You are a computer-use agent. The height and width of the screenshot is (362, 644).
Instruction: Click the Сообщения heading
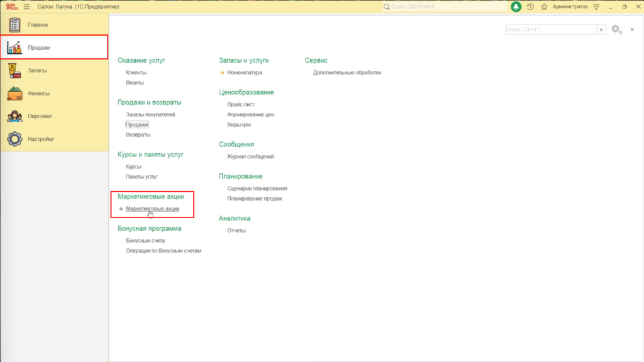click(x=236, y=145)
